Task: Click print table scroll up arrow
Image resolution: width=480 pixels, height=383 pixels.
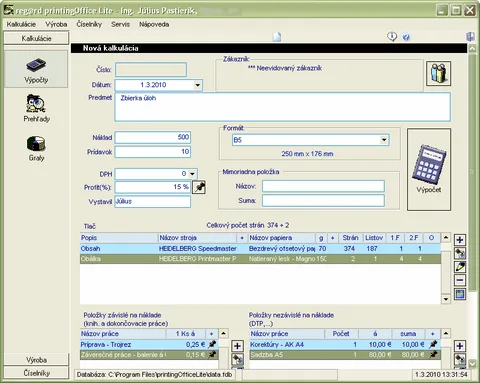Action: [446, 237]
